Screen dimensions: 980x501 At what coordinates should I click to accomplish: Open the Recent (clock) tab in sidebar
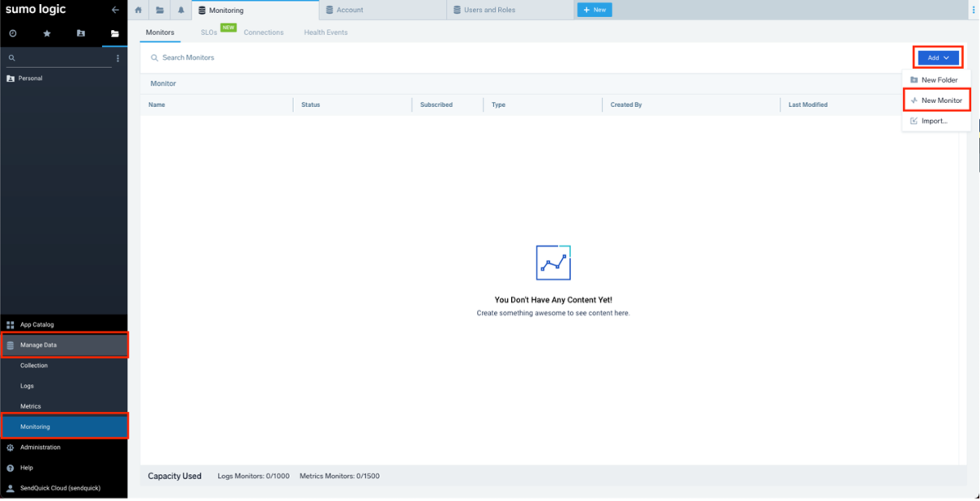click(13, 34)
